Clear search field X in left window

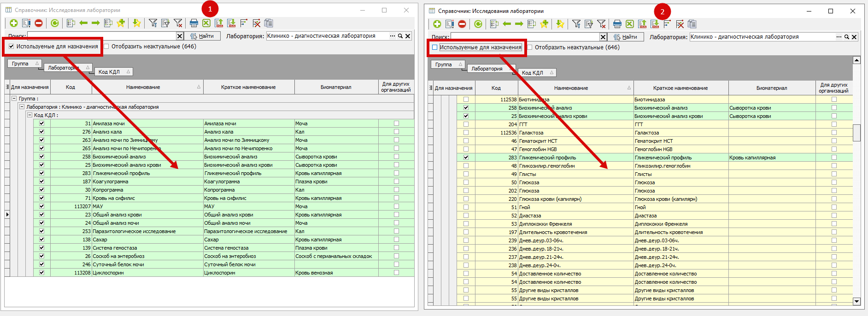180,36
